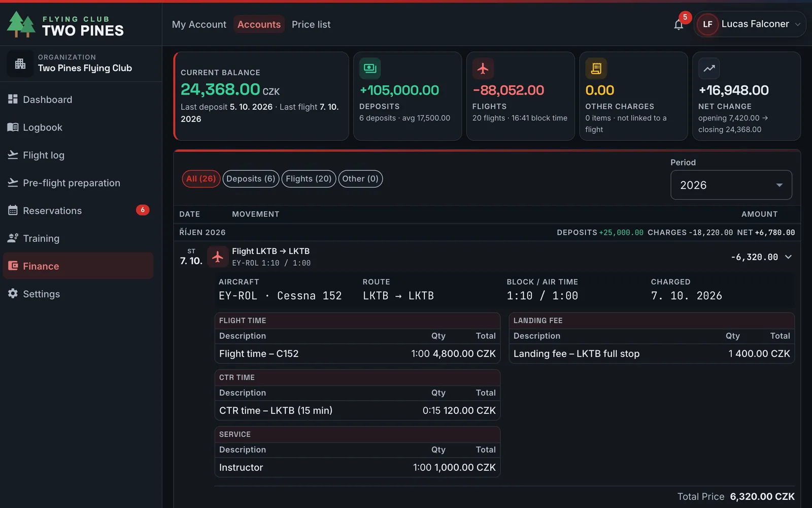Open the Period 2026 dropdown

click(x=731, y=185)
